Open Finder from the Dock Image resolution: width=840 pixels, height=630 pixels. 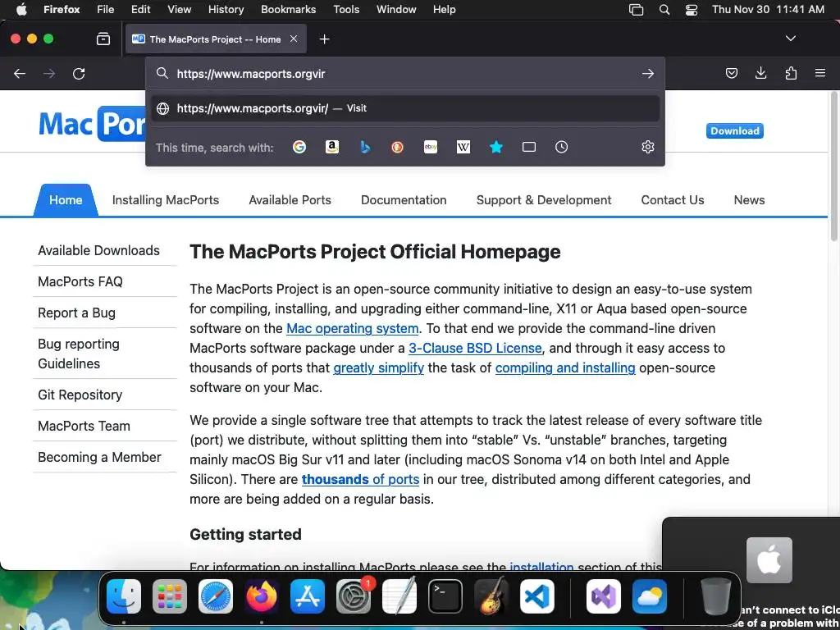coord(124,596)
